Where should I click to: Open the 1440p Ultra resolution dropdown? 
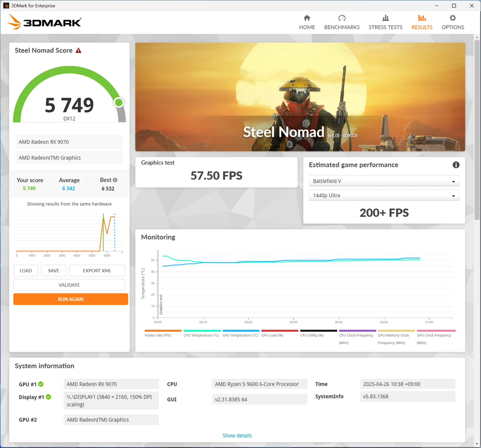click(x=384, y=196)
